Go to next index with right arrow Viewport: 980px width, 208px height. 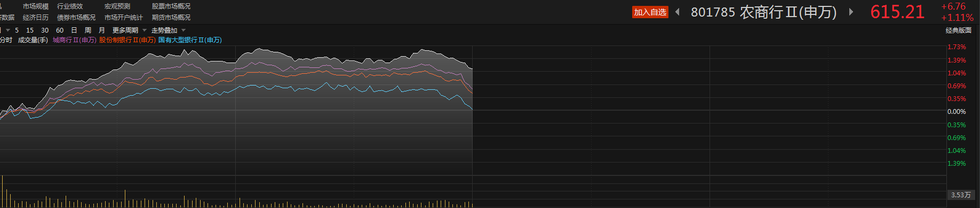click(851, 12)
